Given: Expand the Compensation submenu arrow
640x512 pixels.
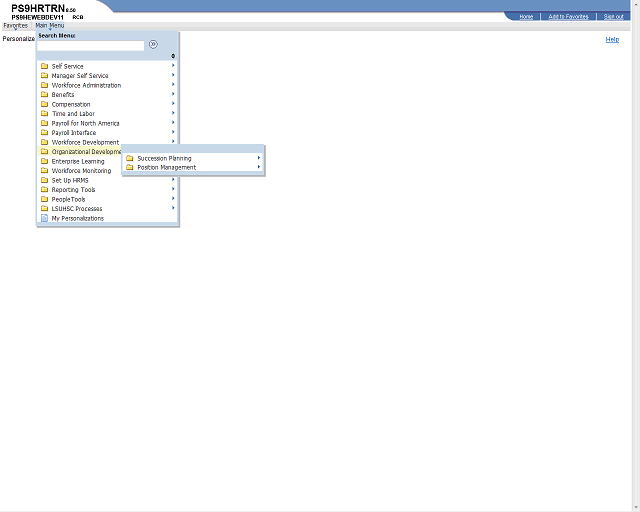Looking at the screenshot, I should click(x=173, y=103).
